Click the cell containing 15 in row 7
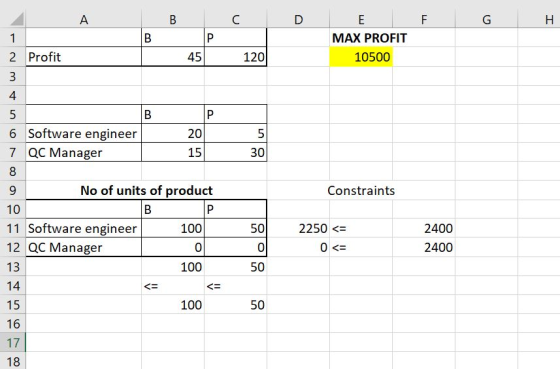Viewport: 560px width, 369px height. tap(173, 152)
